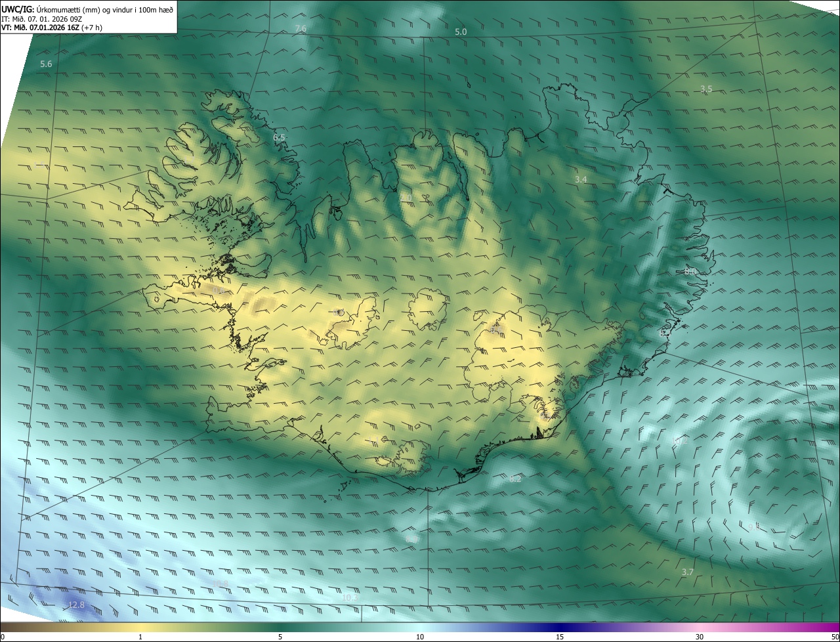Click the valid time line 'VT: Mið. 07.01.2026 16Z (+7 h)'
Image resolution: width=840 pixels, height=642 pixels.
pos(52,28)
